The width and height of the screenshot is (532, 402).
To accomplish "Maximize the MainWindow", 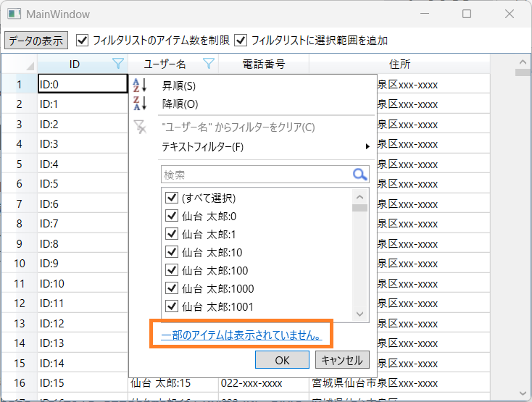I will pos(467,14).
